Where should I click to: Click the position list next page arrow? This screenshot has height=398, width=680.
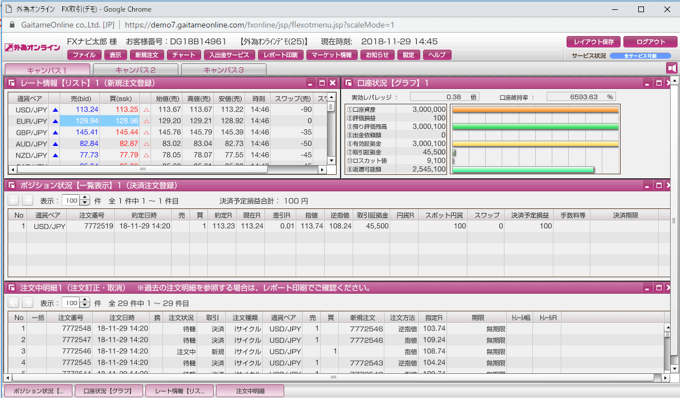tap(27, 200)
